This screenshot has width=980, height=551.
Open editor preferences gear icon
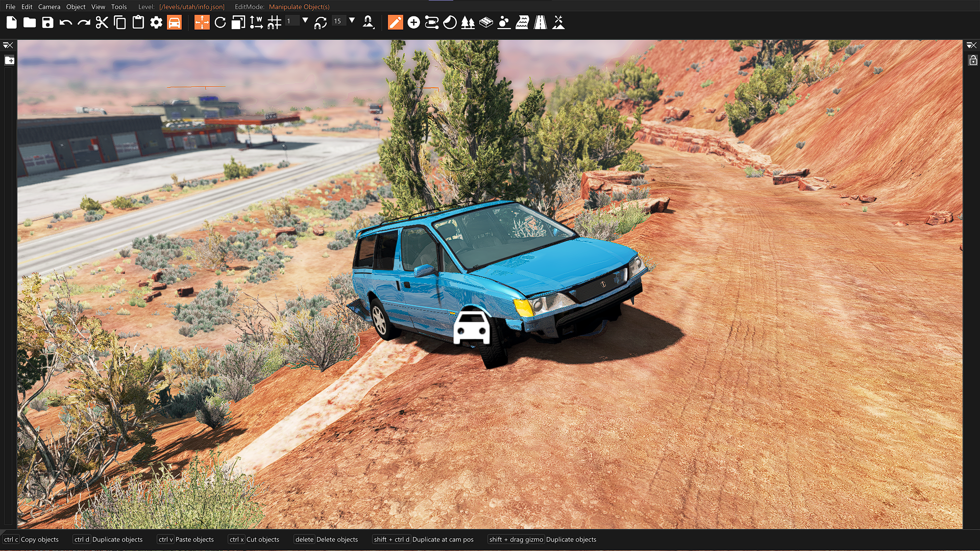[x=156, y=22]
